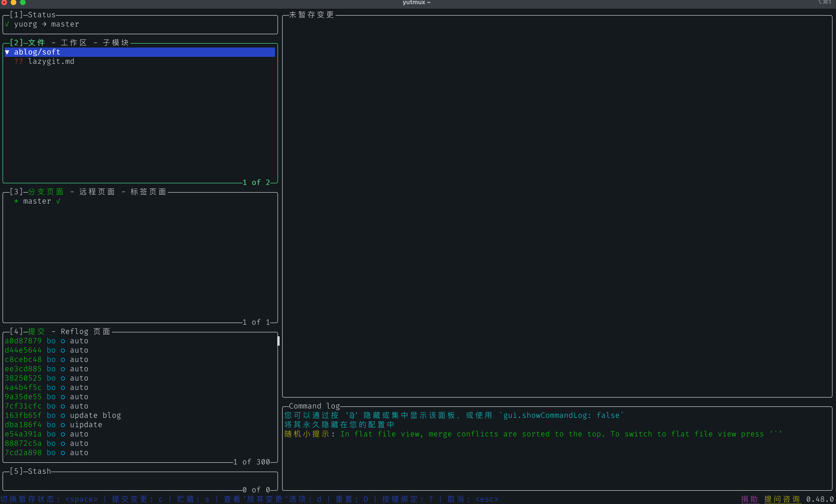The height and width of the screenshot is (504, 836).
Task: Switch to the 标签页面 tab
Action: pyautogui.click(x=148, y=192)
